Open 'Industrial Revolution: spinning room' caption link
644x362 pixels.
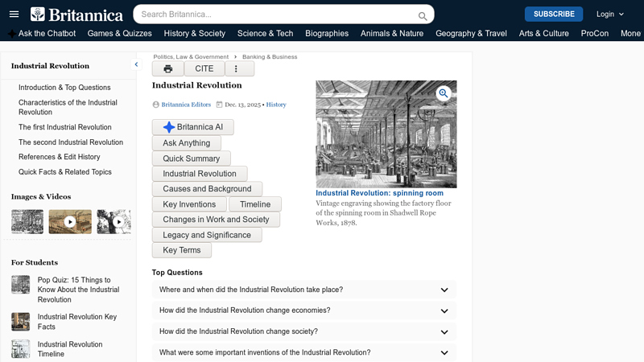pyautogui.click(x=379, y=193)
